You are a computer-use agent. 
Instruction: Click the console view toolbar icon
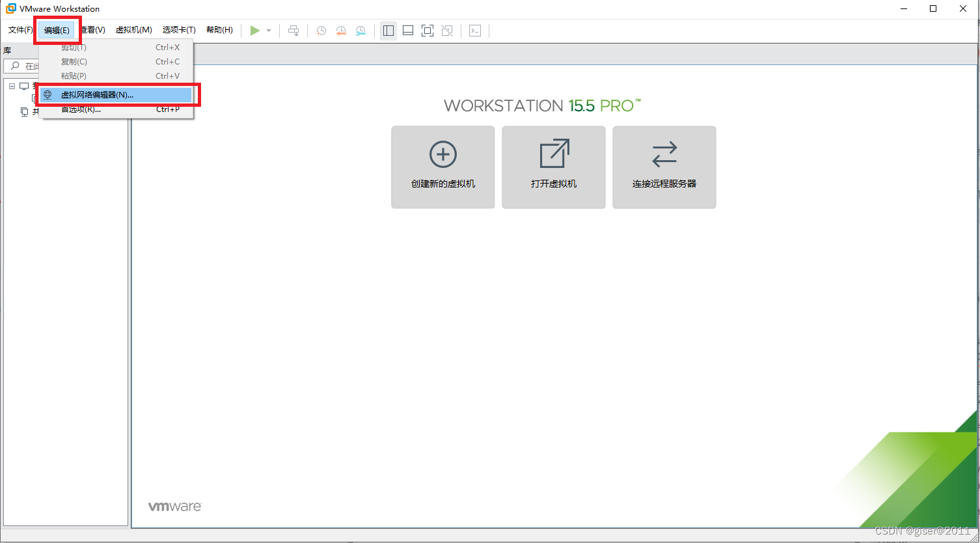475,30
